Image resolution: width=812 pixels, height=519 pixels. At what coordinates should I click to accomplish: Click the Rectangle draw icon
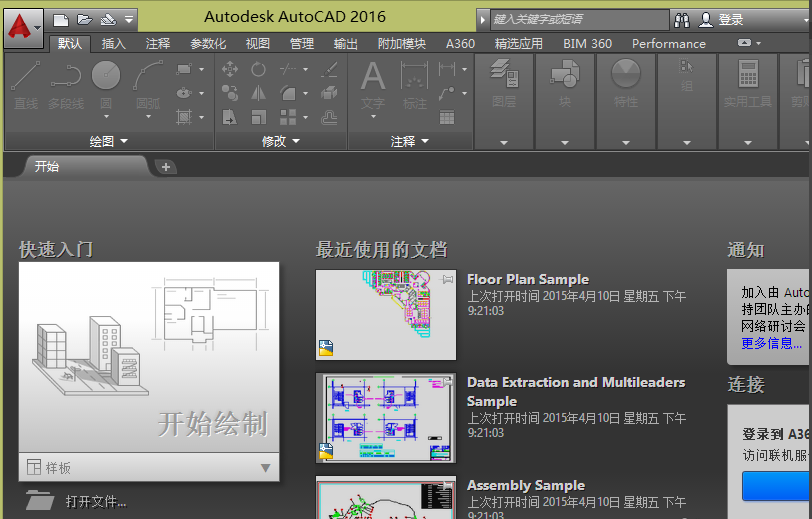[184, 69]
